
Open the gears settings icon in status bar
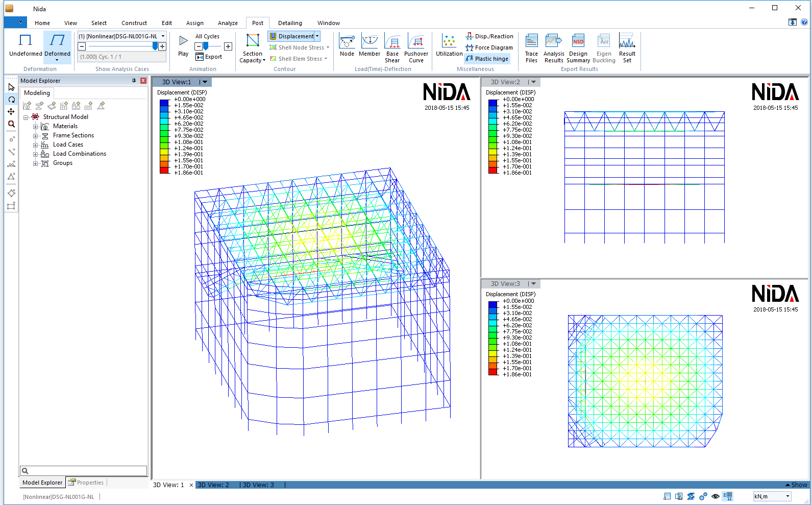(x=703, y=496)
